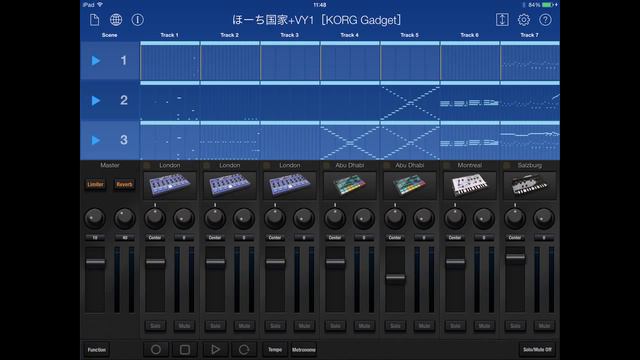Open the Function menu button

97,350
